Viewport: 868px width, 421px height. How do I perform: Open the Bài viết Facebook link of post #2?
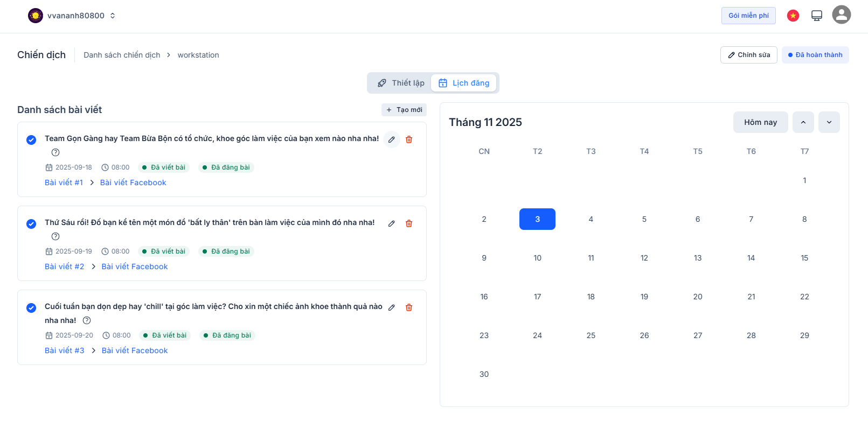pos(135,266)
